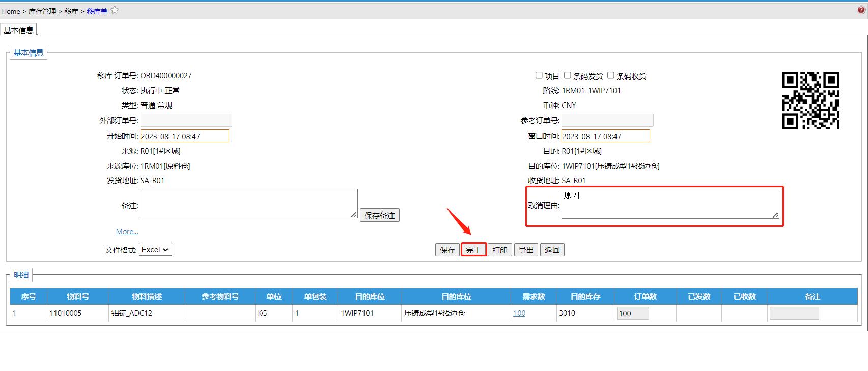Click the 参考订单号 input field
The height and width of the screenshot is (371, 868).
[607, 120]
